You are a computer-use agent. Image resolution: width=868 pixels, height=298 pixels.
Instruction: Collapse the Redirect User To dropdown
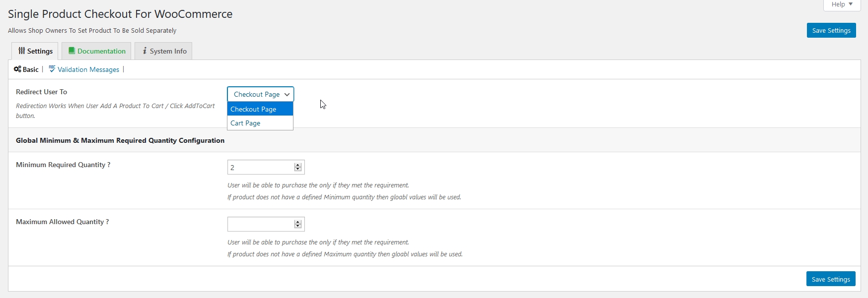click(x=261, y=94)
